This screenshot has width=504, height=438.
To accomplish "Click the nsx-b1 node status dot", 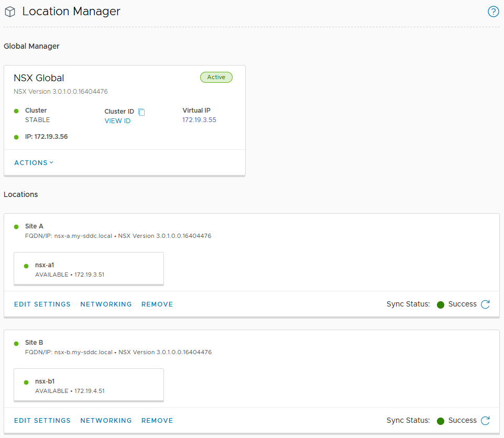I will (x=26, y=382).
